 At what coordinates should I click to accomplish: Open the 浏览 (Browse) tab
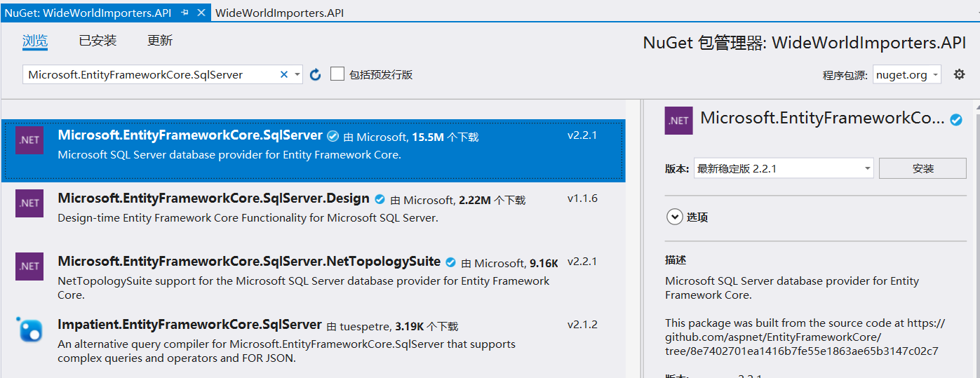pyautogui.click(x=35, y=41)
